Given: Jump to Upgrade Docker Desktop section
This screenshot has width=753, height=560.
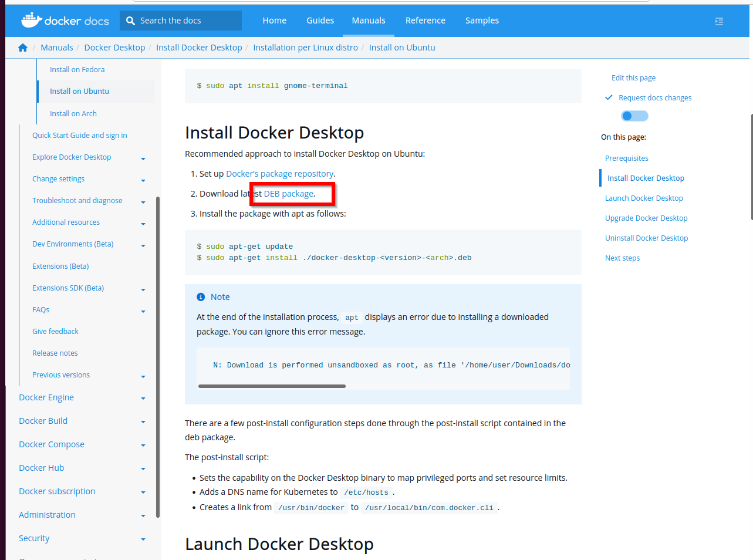Looking at the screenshot, I should tap(646, 218).
